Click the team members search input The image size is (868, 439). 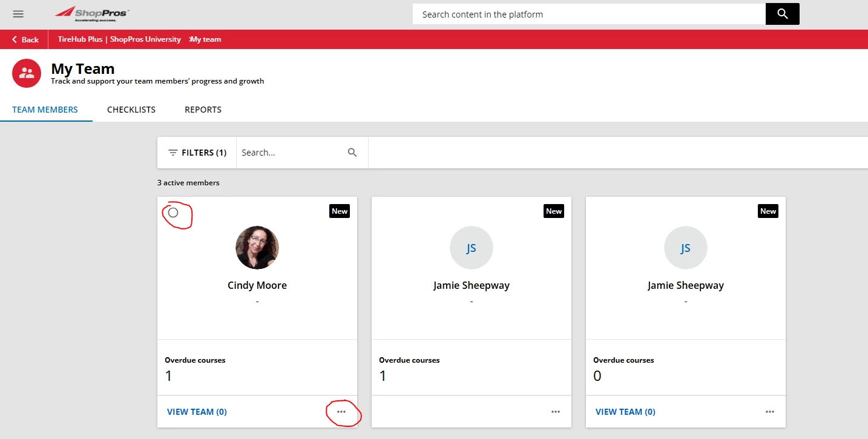(291, 153)
